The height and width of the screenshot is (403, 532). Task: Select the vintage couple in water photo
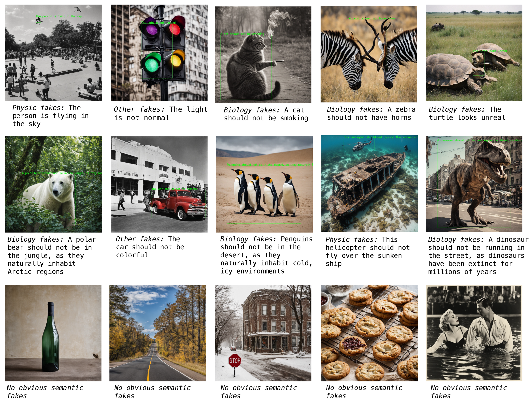pyautogui.click(x=474, y=333)
